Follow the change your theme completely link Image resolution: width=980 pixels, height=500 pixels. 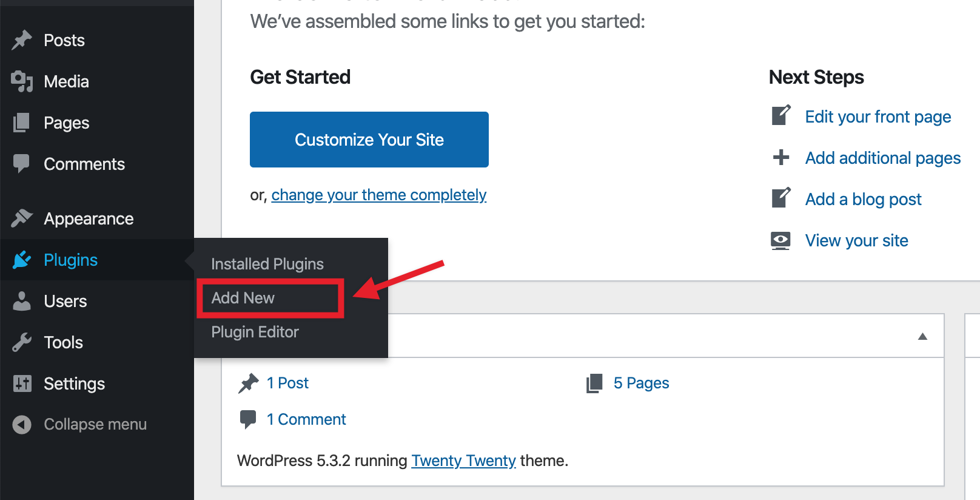click(379, 195)
